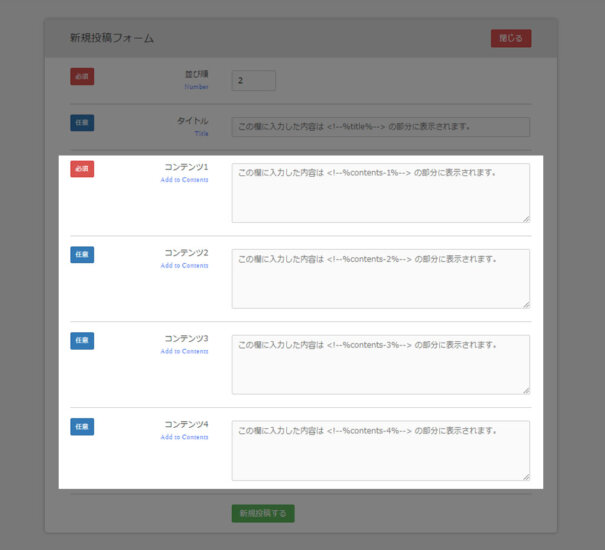Focus the コンテンツ3 text area

380,364
